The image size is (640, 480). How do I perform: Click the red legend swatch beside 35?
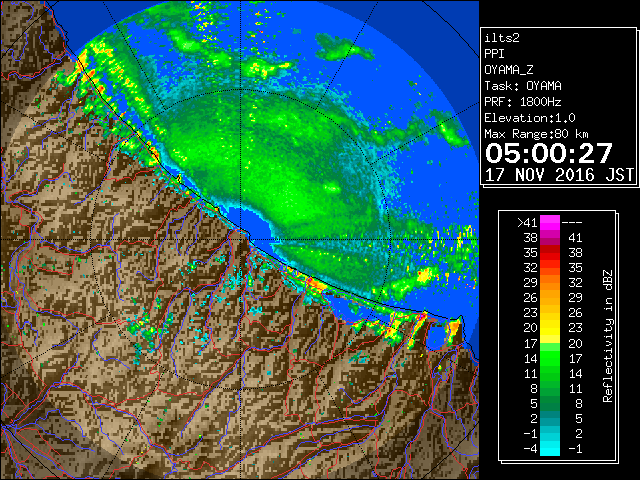(550, 253)
